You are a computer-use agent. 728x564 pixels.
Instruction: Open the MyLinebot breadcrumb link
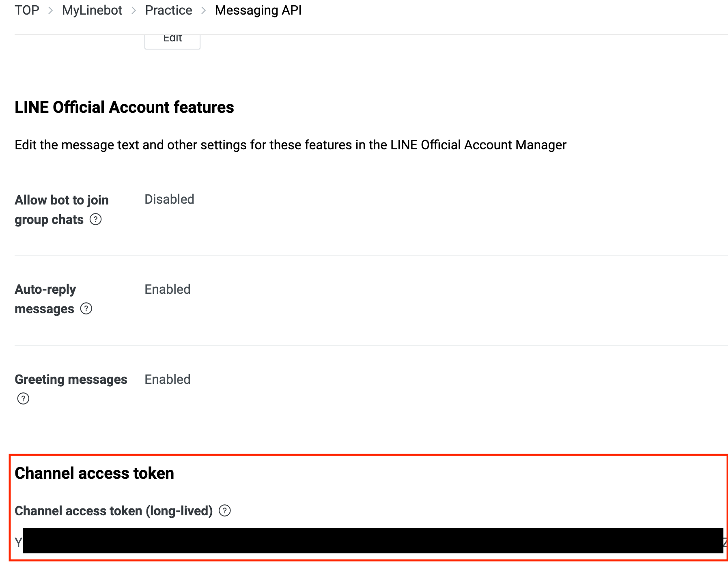[92, 10]
